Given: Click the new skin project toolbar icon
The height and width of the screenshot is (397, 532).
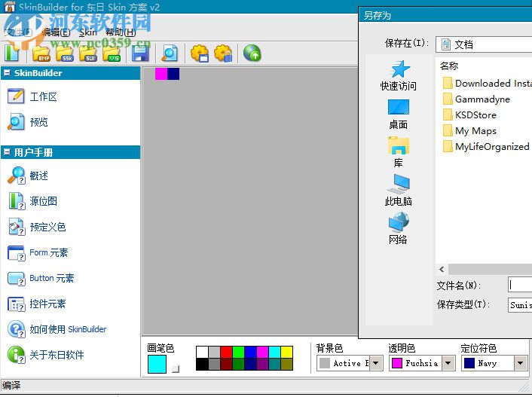Looking at the screenshot, I should pyautogui.click(x=12, y=53).
